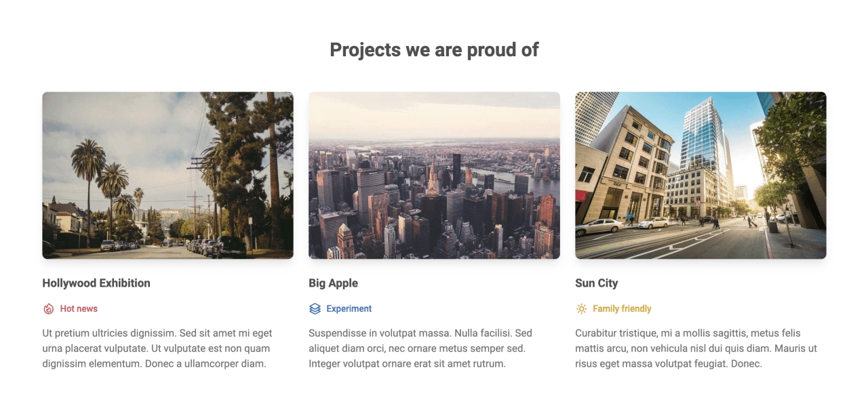Select the Big Apple project title
The width and height of the screenshot is (868, 410).
tap(333, 283)
